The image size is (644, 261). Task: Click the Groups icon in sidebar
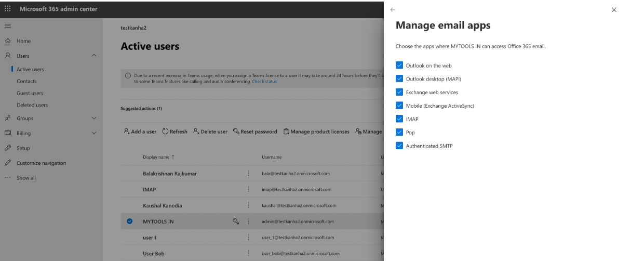pyautogui.click(x=8, y=118)
